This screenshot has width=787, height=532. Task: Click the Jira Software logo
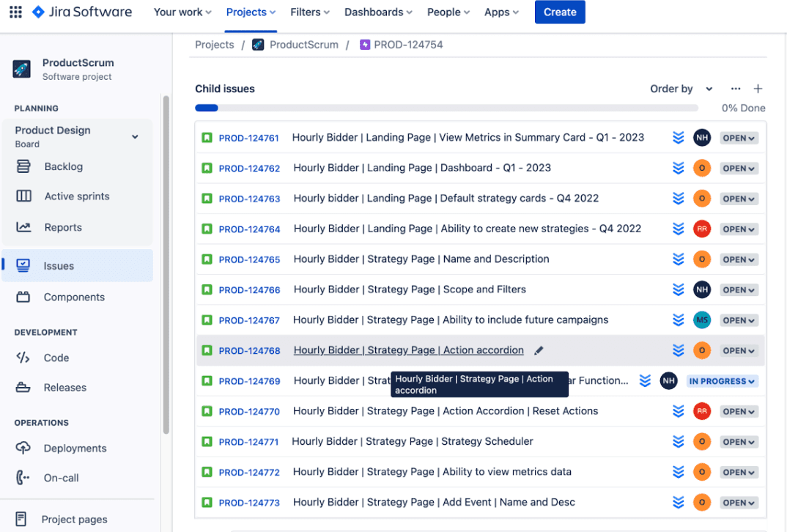click(82, 12)
